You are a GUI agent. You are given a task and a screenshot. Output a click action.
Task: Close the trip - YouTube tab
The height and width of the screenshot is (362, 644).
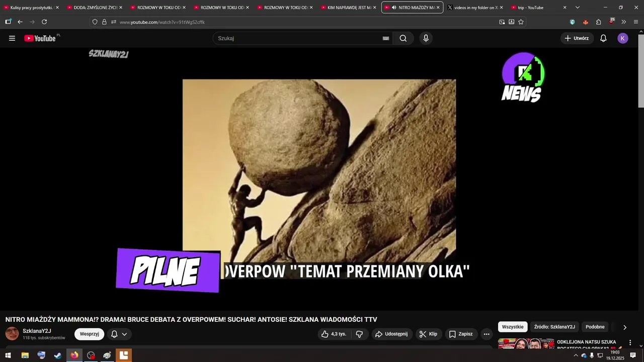[x=565, y=8]
